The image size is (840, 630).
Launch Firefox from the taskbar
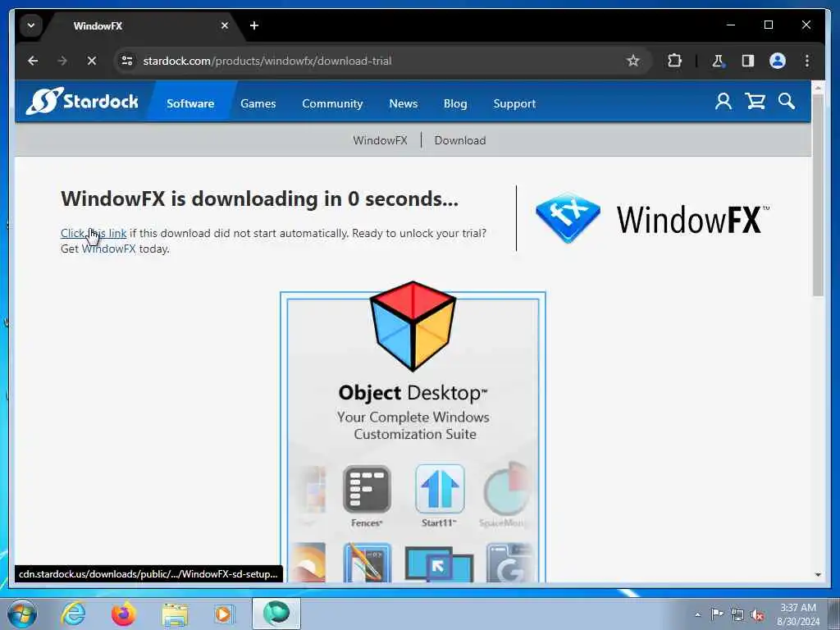tap(124, 614)
